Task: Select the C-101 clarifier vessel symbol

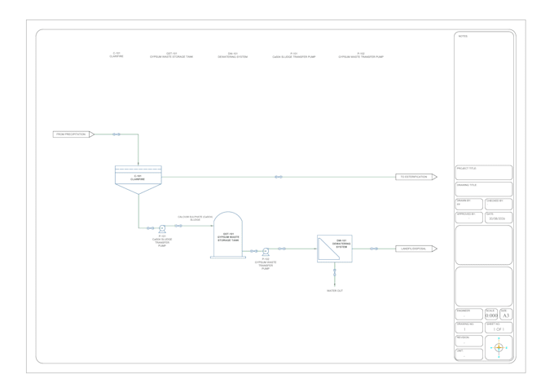Action: pos(138,179)
